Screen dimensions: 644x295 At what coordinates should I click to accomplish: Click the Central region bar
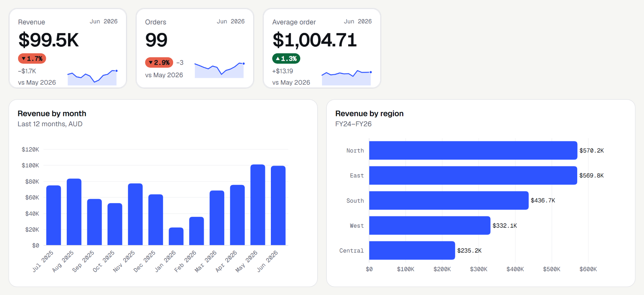point(412,250)
